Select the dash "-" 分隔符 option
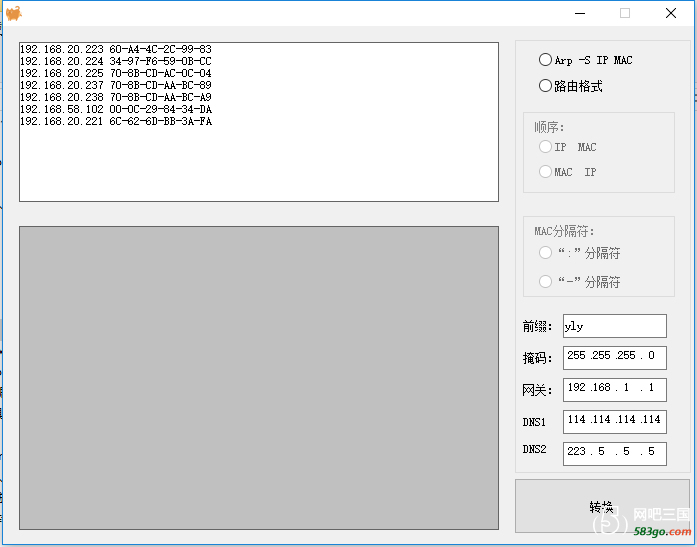This screenshot has height=547, width=697. [x=546, y=282]
